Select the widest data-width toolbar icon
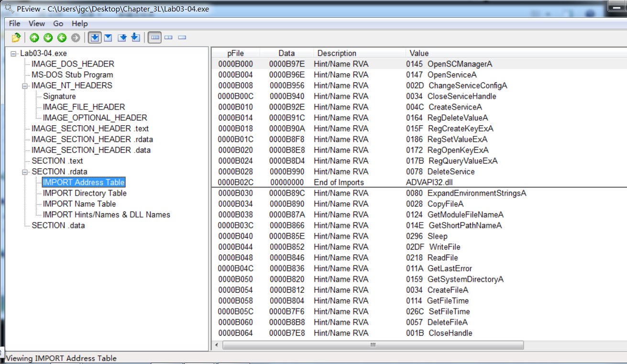 [154, 38]
